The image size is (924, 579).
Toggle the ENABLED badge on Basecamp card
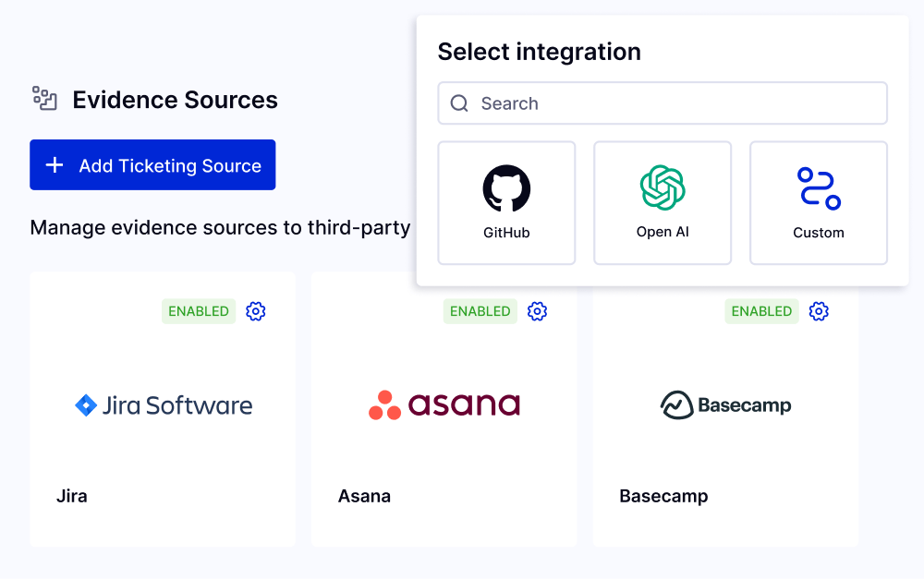pyautogui.click(x=761, y=311)
